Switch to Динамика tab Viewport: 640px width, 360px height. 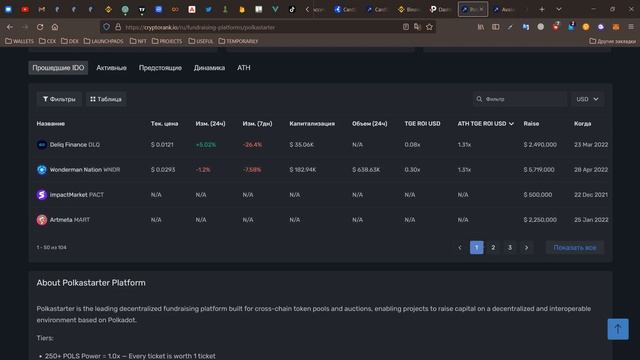pos(209,68)
